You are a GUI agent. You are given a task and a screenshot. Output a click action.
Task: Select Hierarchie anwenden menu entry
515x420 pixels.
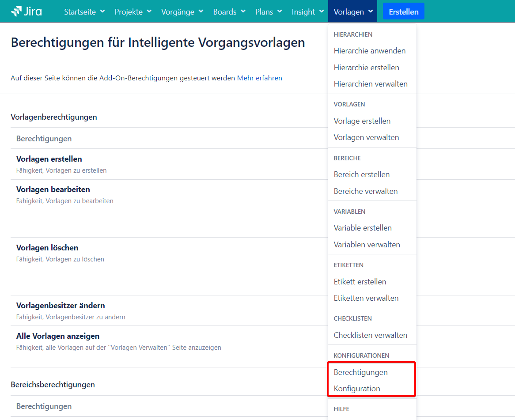(369, 51)
